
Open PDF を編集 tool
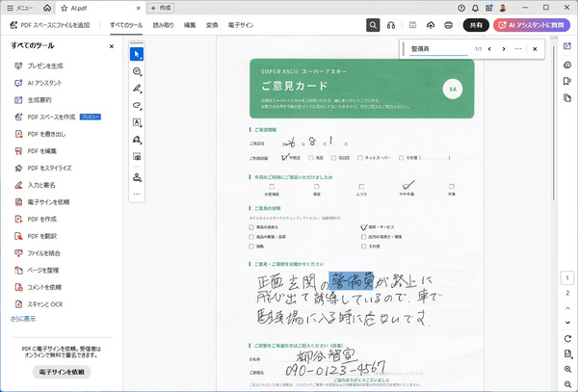[x=36, y=151]
